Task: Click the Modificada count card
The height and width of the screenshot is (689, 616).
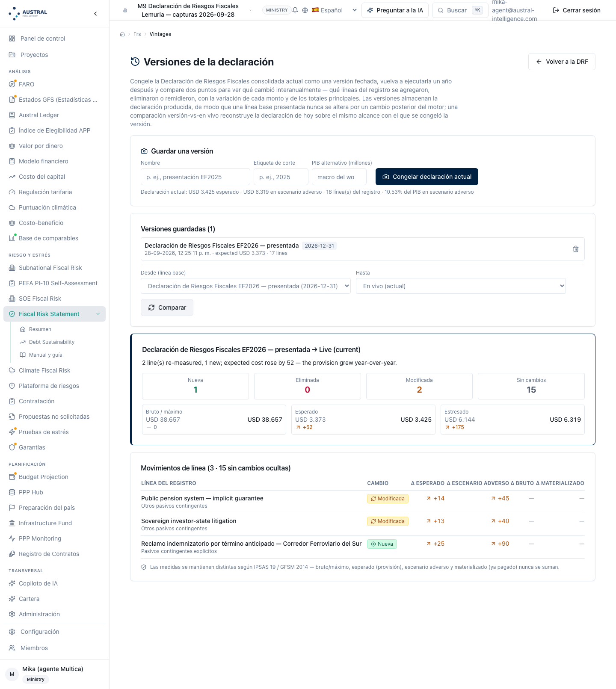Action: click(419, 386)
